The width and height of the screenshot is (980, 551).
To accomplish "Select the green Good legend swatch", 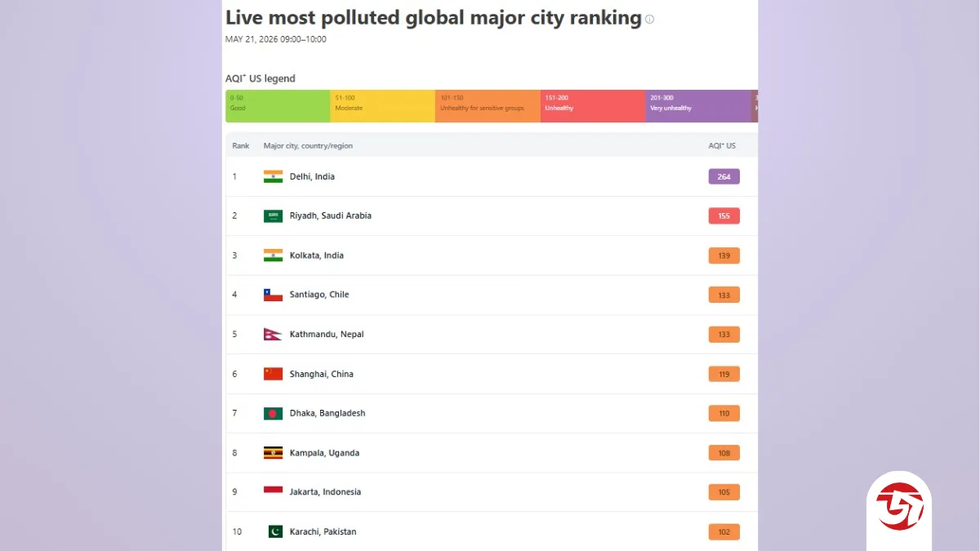I will (278, 106).
